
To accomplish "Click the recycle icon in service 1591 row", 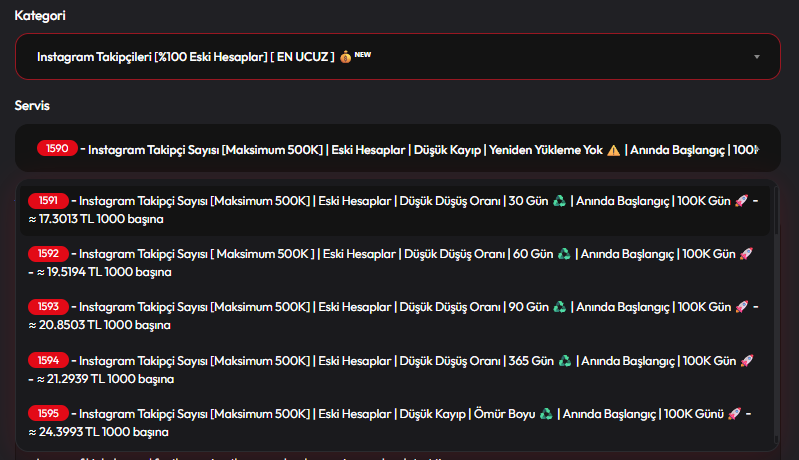I will click(x=560, y=201).
